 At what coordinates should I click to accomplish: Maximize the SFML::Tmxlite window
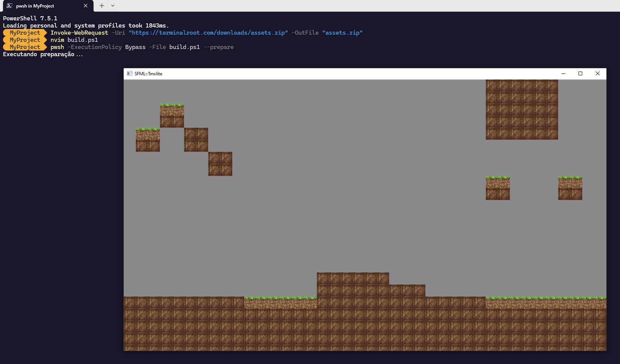click(x=580, y=73)
